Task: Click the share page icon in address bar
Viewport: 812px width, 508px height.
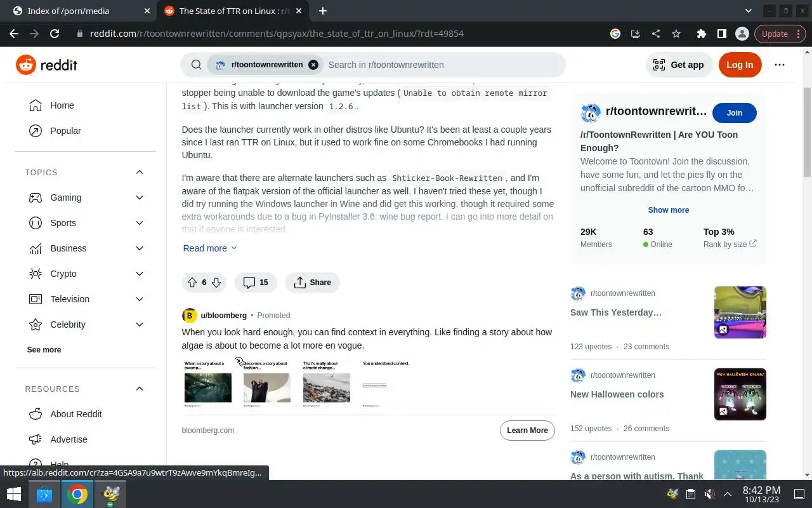Action: pyautogui.click(x=656, y=34)
